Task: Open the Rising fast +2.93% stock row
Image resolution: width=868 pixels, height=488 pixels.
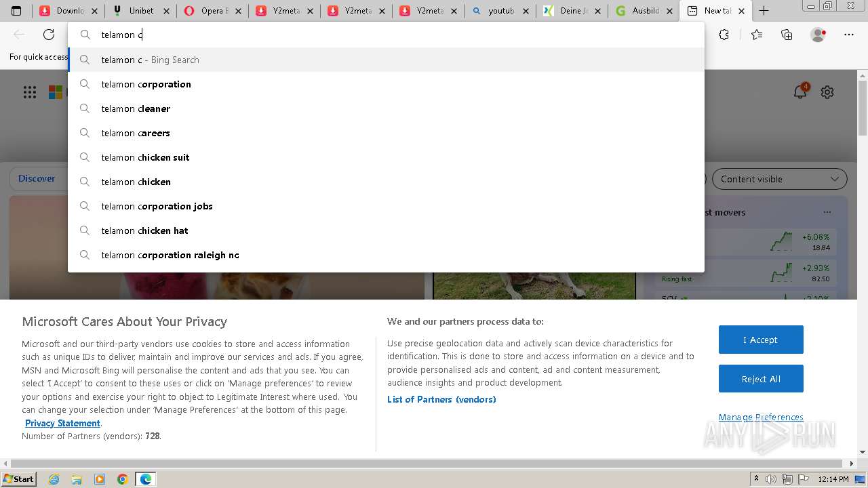Action: click(x=746, y=273)
